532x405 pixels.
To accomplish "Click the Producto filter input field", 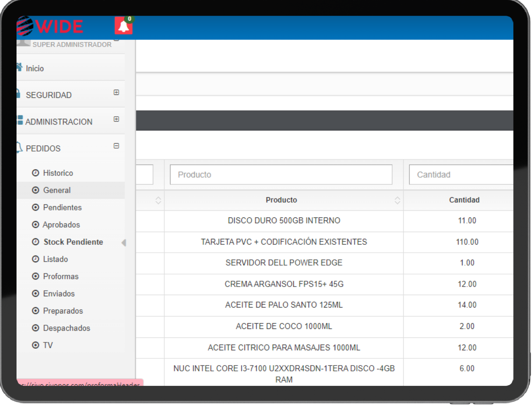I will (x=281, y=174).
